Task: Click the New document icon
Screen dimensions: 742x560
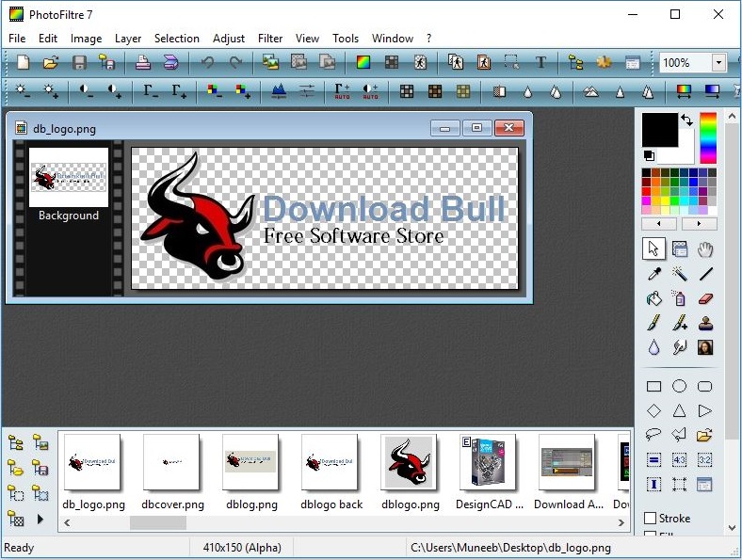Action: 24,62
